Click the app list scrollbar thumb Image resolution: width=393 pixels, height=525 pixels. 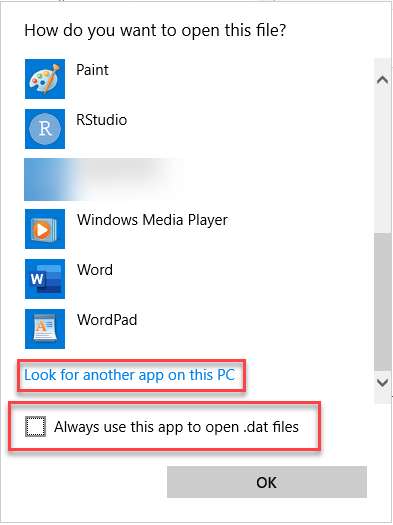pyautogui.click(x=382, y=302)
